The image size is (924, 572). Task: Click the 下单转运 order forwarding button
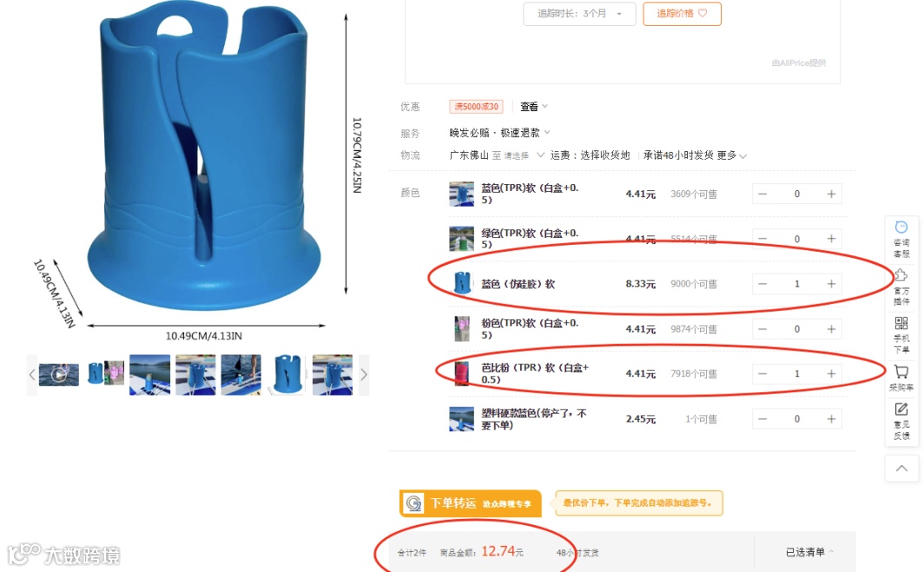tap(471, 503)
